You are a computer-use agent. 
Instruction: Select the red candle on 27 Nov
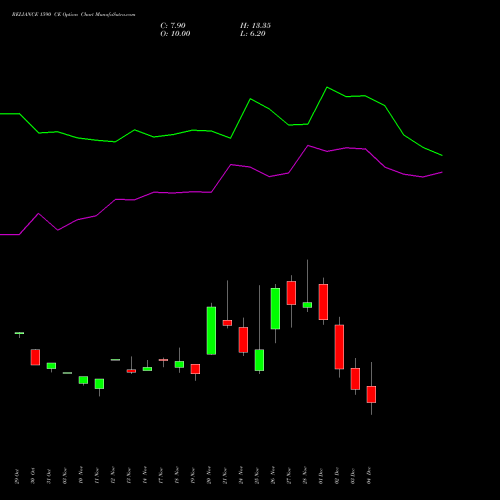291,293
